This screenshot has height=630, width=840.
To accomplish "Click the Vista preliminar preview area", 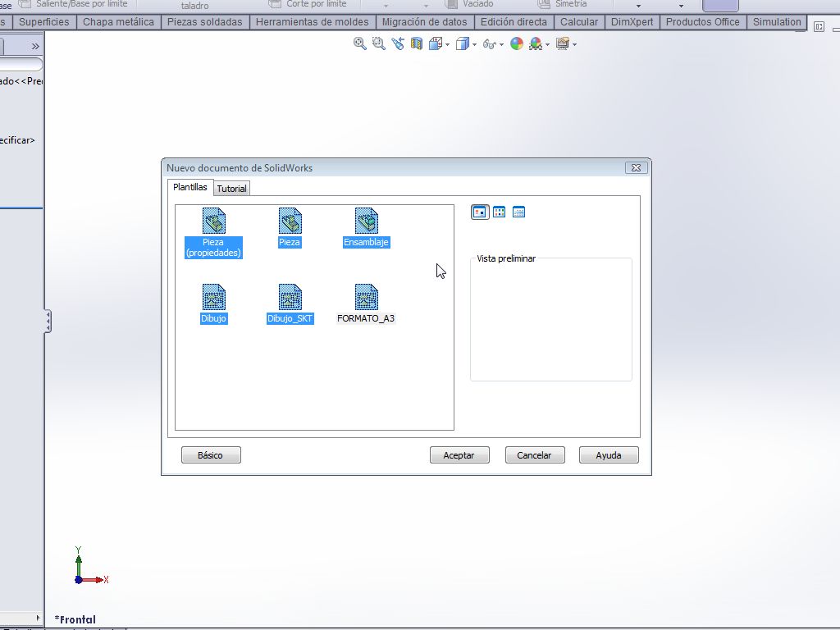I will tap(551, 320).
